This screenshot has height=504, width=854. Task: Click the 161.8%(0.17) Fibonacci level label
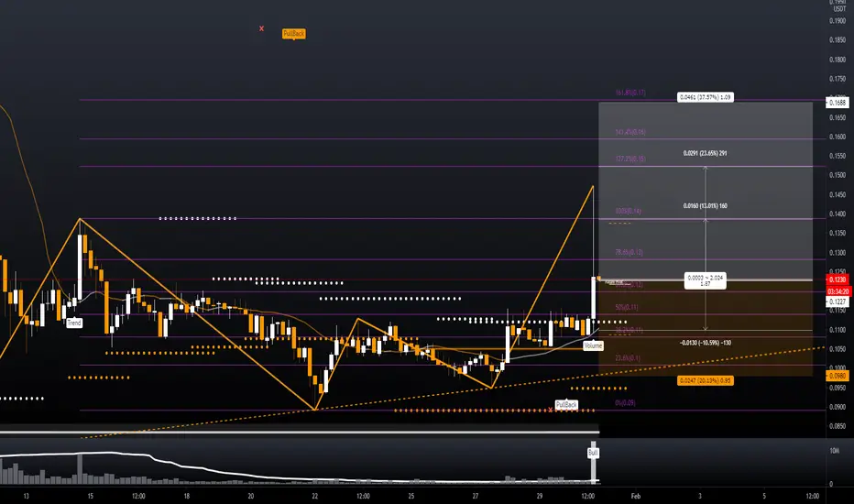pyautogui.click(x=630, y=93)
